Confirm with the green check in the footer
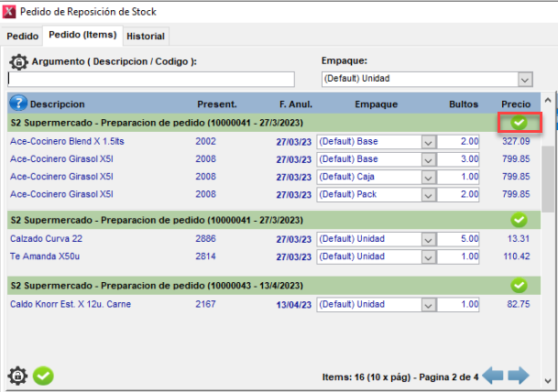This screenshot has width=558, height=392. (x=43, y=376)
